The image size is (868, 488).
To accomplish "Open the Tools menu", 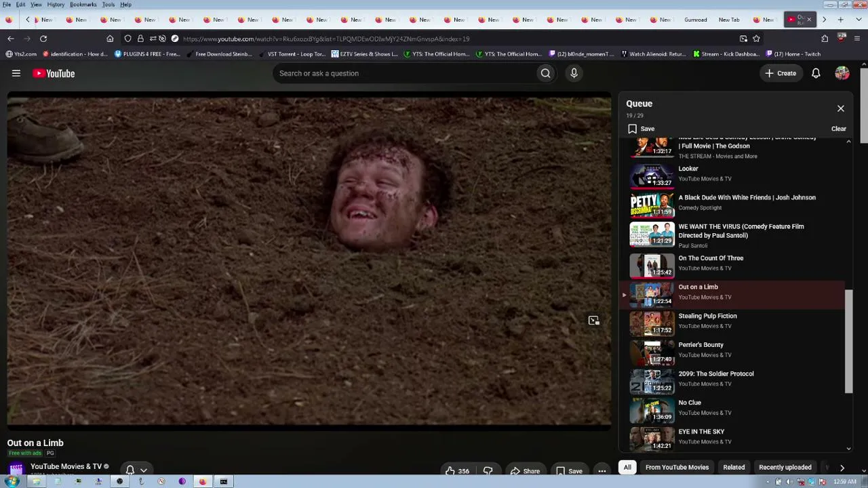I will point(108,5).
